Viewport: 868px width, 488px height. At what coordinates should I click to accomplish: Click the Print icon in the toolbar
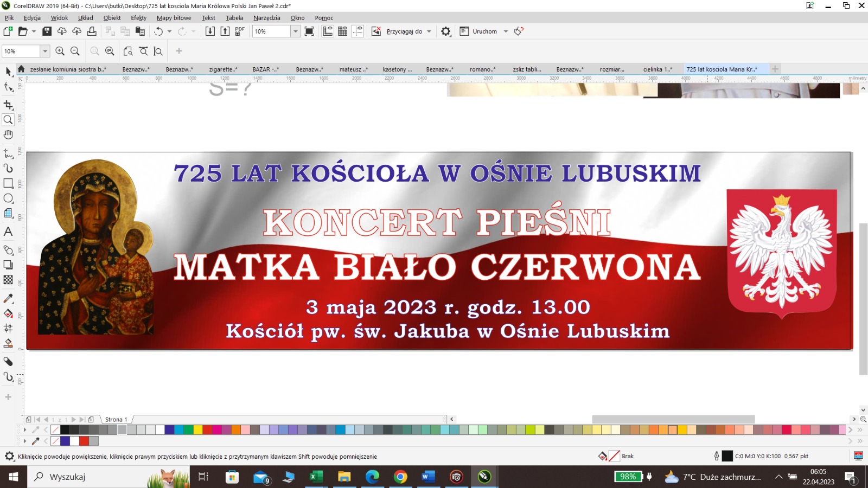92,31
